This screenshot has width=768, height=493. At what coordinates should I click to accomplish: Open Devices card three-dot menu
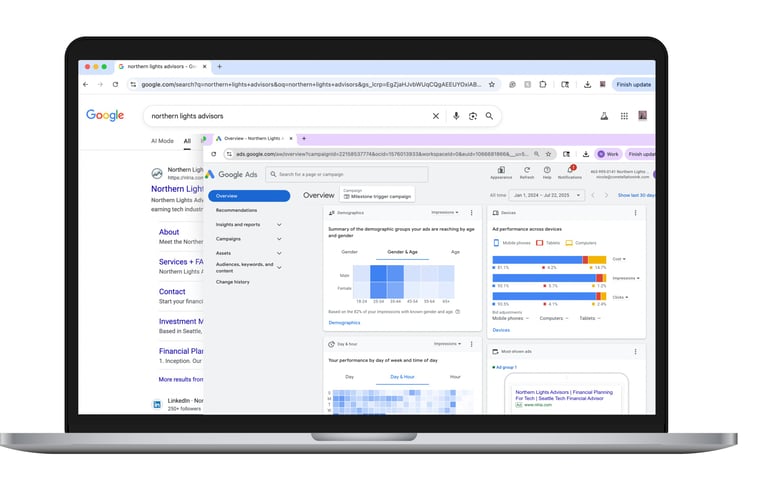click(x=635, y=213)
